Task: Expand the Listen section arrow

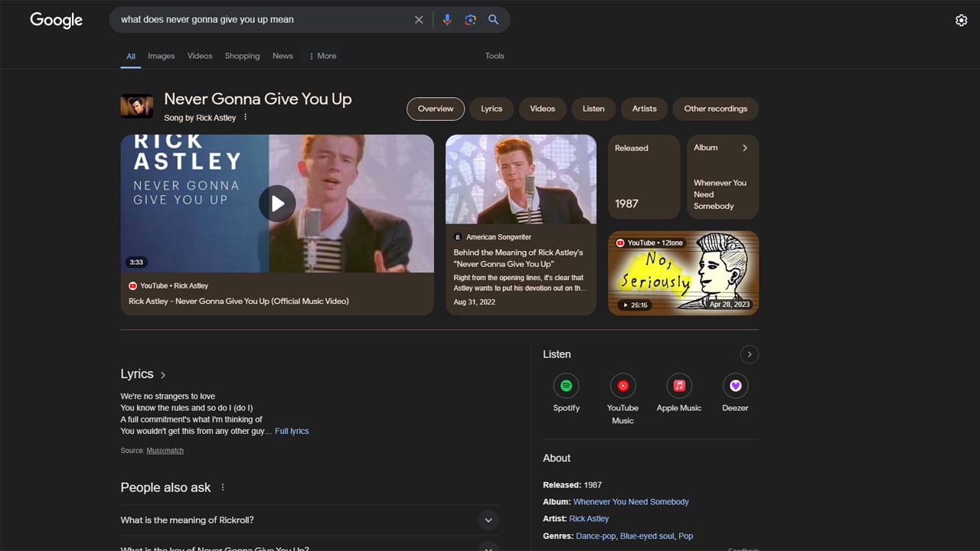Action: [x=749, y=354]
